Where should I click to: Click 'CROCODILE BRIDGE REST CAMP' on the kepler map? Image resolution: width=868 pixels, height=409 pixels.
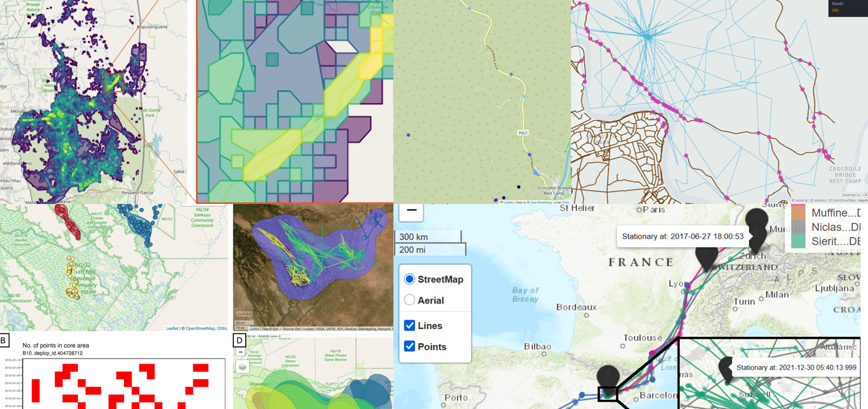point(845,174)
